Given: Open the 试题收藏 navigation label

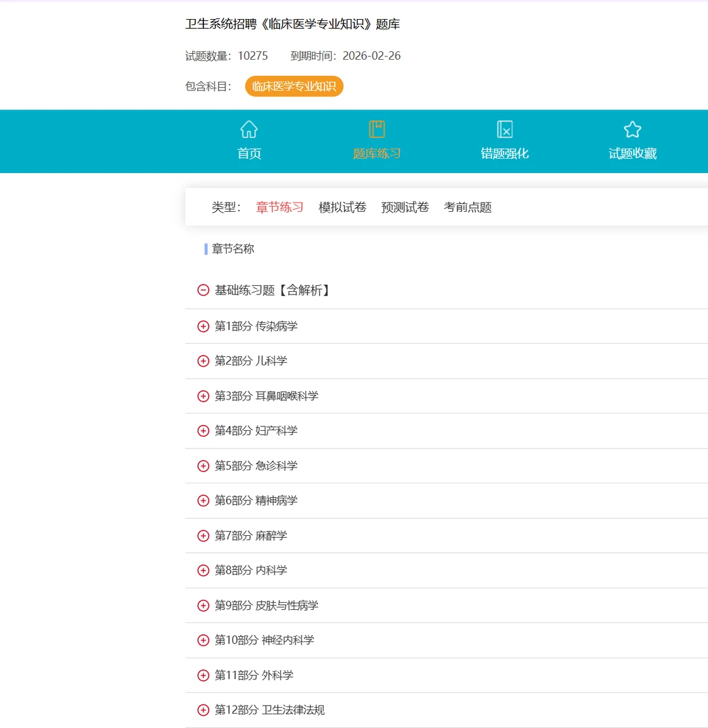Looking at the screenshot, I should (633, 153).
